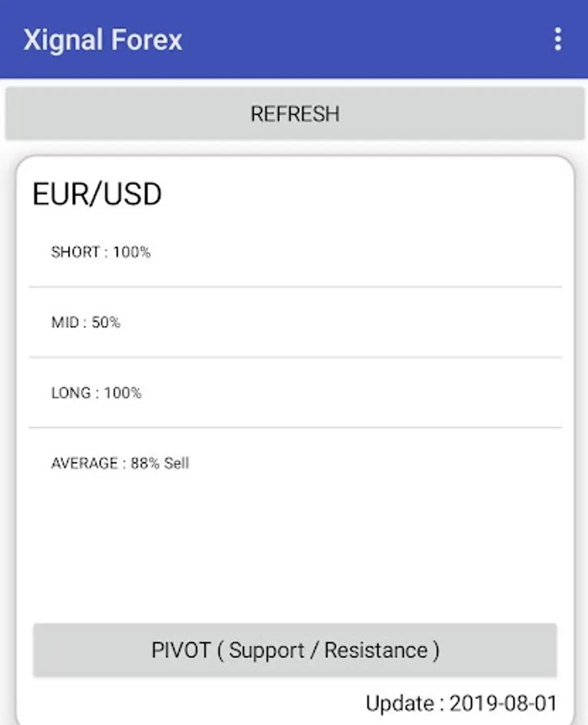Tap the 100% value beside SHORT
Screen dimensions: 588x725
point(131,252)
